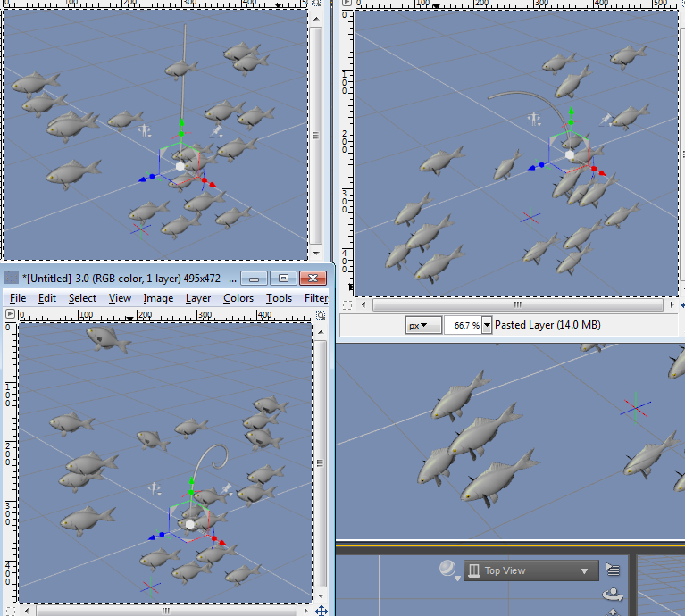Click scroll-up arrow in Untitled-3.0 window

(x=321, y=333)
